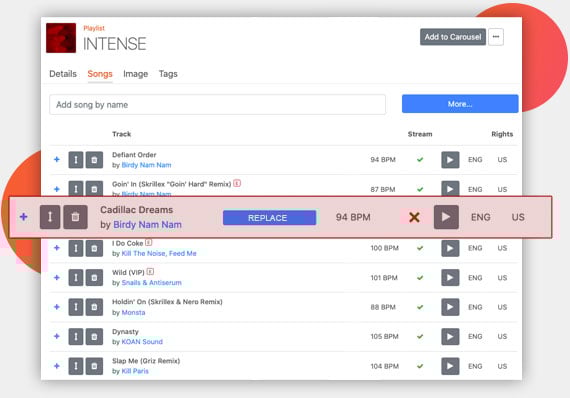Viewport: 570px width, 398px height.
Task: Click the reorder handle for Dynasty
Action: point(76,337)
